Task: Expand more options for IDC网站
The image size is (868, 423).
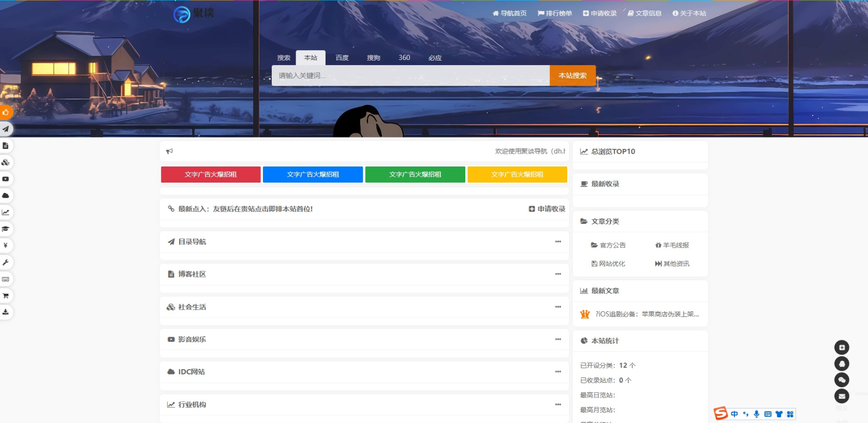Action: tap(558, 372)
